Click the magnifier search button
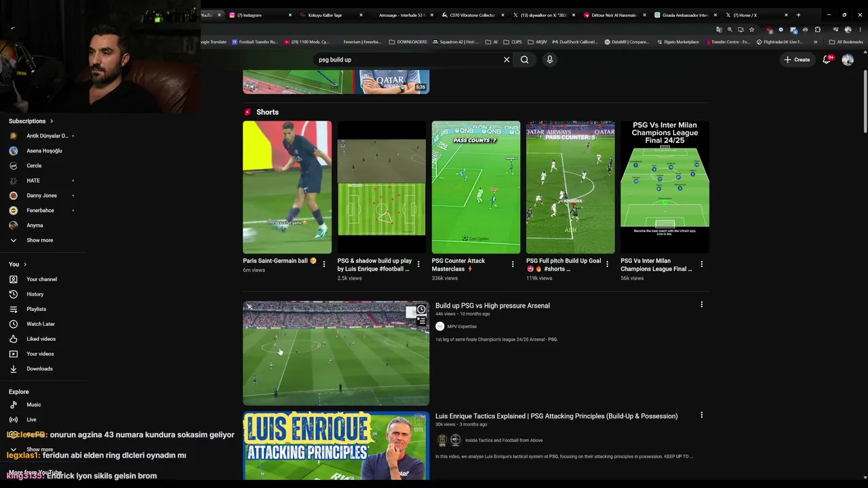This screenshot has width=868, height=488. (524, 60)
